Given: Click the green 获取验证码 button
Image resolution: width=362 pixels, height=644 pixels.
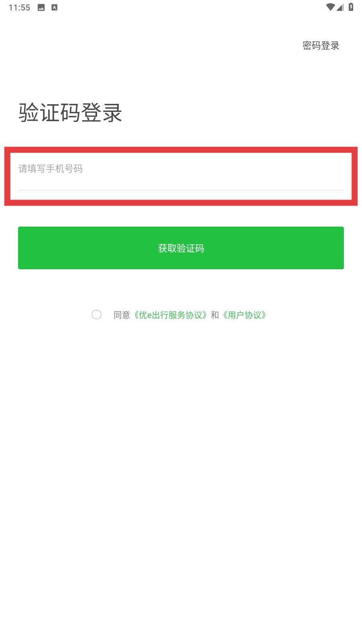Looking at the screenshot, I should 181,248.
